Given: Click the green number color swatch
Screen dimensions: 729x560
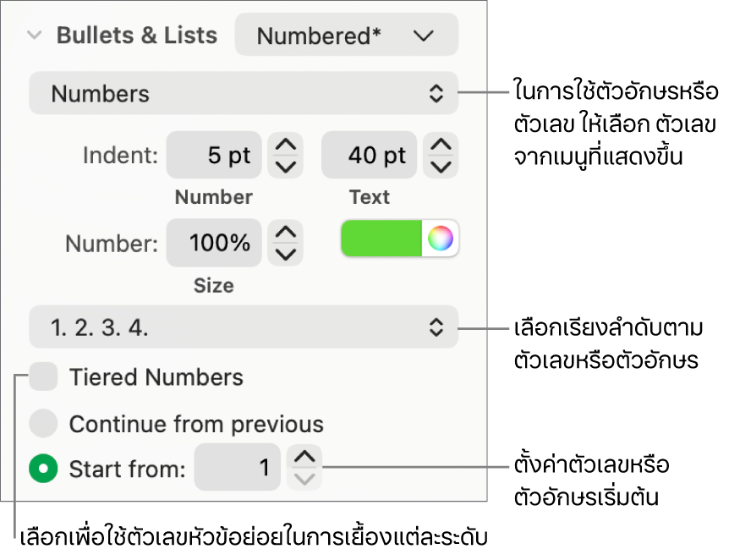Looking at the screenshot, I should click(x=381, y=239).
